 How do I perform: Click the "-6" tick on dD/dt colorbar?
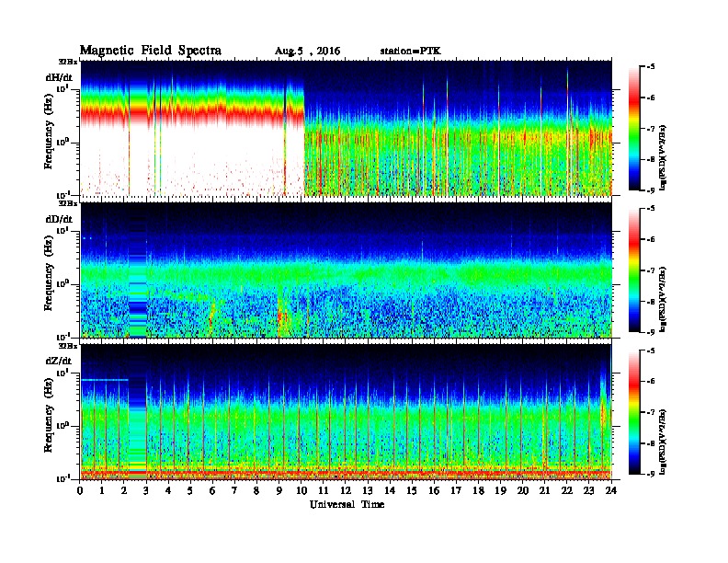click(651, 239)
